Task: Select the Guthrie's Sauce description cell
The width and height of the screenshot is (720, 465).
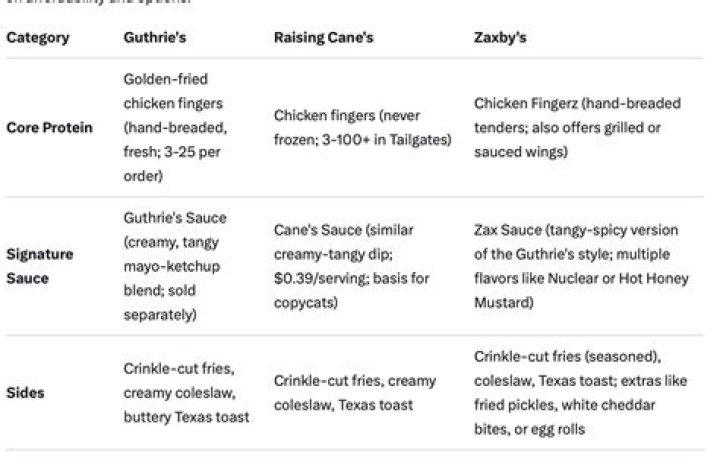Action: pos(175,266)
